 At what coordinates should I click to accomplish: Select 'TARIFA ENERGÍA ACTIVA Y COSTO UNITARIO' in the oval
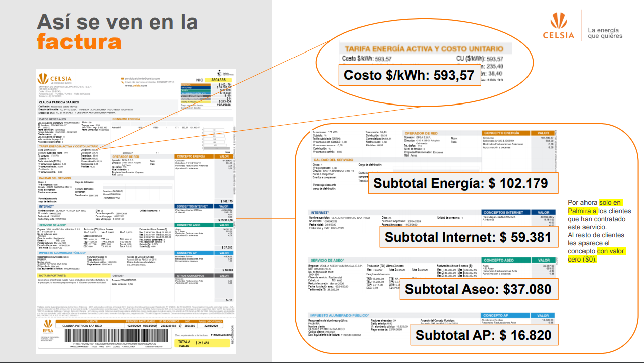[424, 49]
